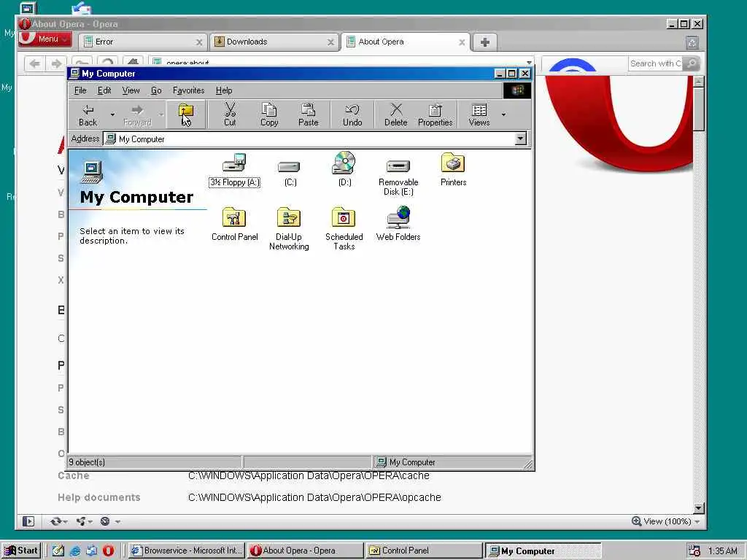Launch Internet Explorer from quick launch
This screenshot has height=560, width=747.
coord(75,551)
